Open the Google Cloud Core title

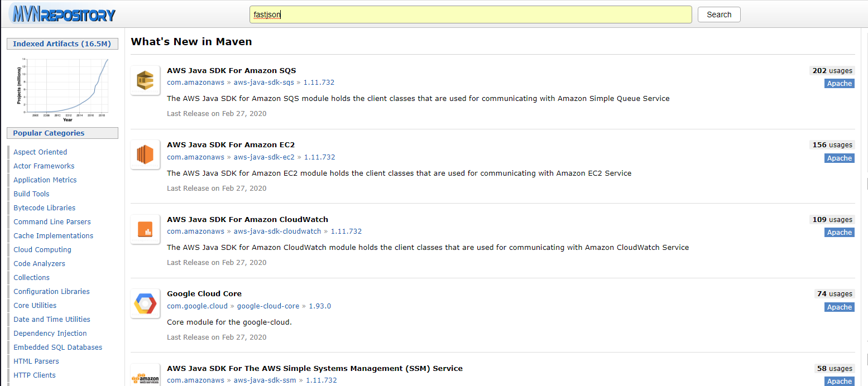click(x=204, y=293)
